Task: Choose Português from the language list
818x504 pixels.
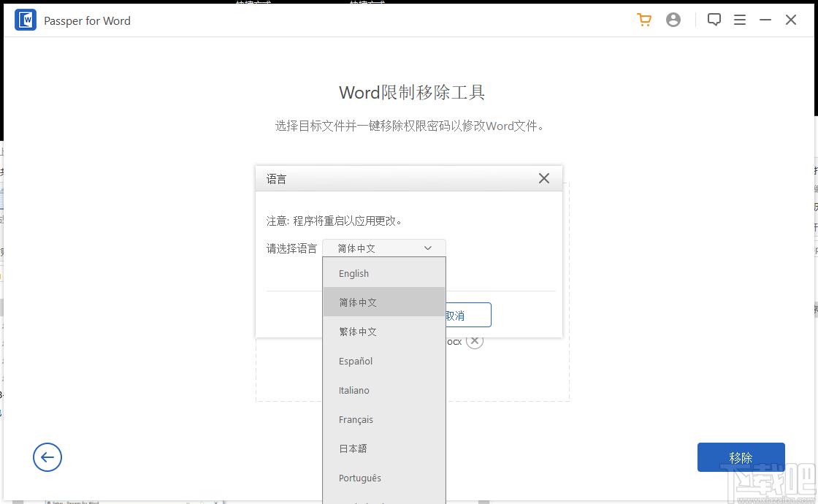Action: 384,478
